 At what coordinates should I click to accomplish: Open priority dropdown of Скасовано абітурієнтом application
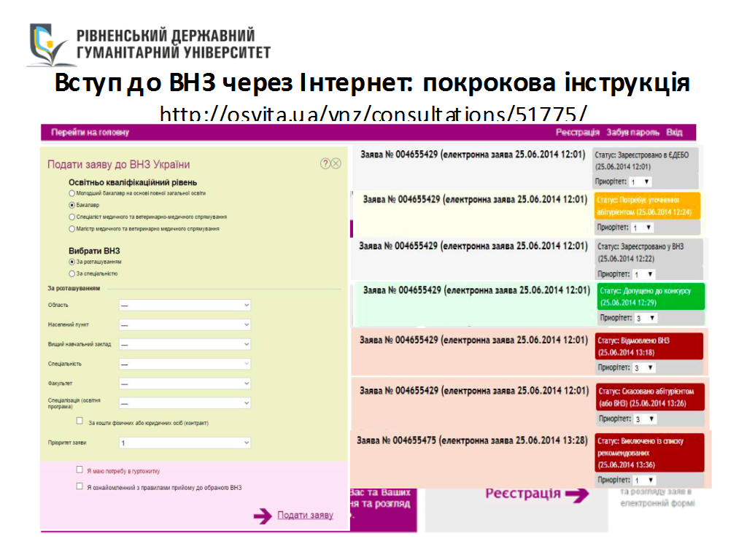tap(645, 419)
